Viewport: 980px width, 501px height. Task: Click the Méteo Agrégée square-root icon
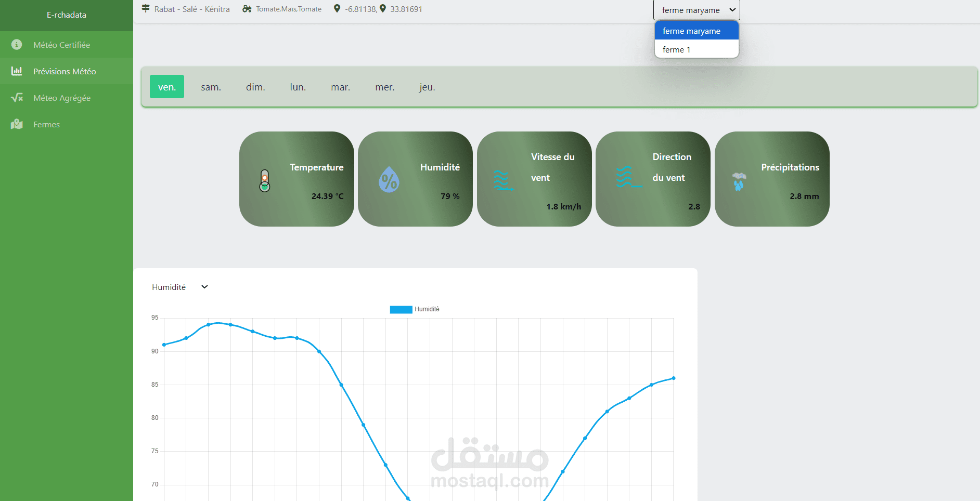click(17, 98)
